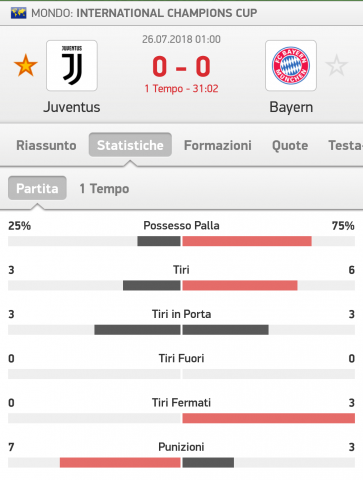The image size is (363, 480).
Task: Open the partially visible Testa tab
Action: [345, 145]
